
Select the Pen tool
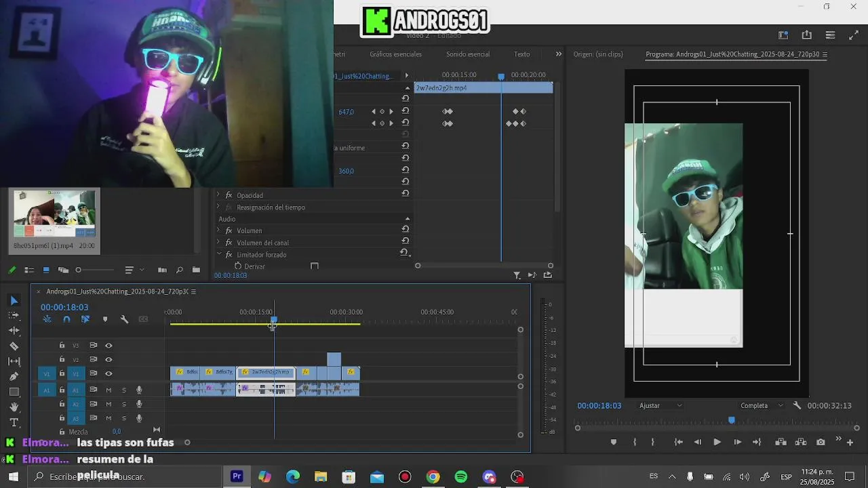point(14,376)
